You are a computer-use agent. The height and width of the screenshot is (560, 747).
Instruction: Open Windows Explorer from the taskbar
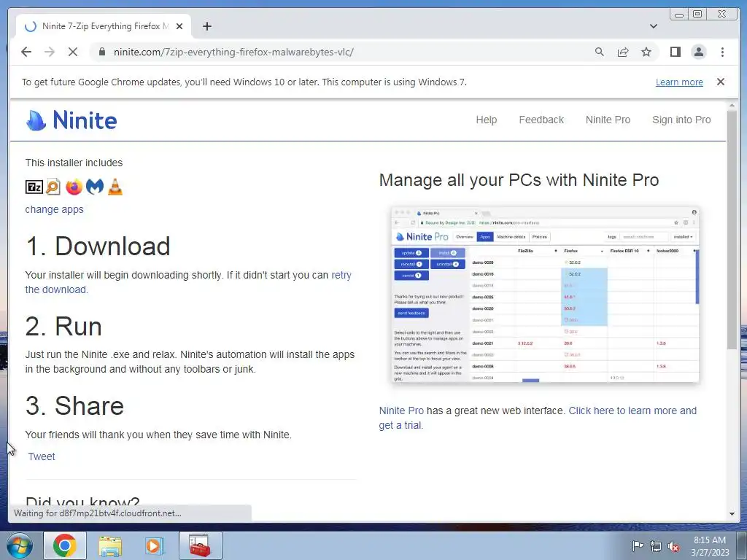click(x=110, y=545)
